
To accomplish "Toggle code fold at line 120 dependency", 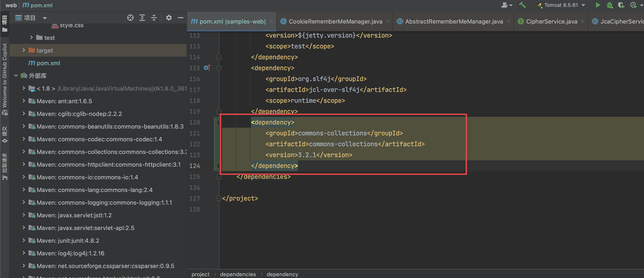I will 219,122.
